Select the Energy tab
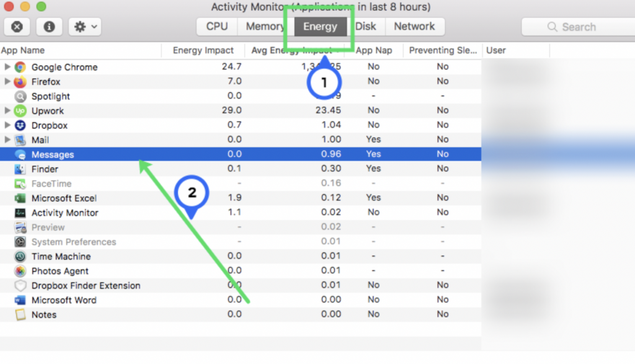Screen dimensions: 635x364 (x=321, y=27)
